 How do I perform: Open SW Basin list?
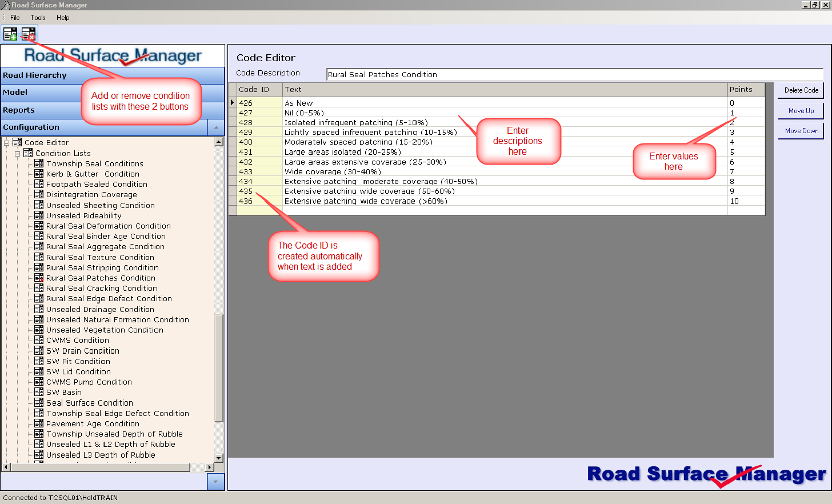coord(64,392)
